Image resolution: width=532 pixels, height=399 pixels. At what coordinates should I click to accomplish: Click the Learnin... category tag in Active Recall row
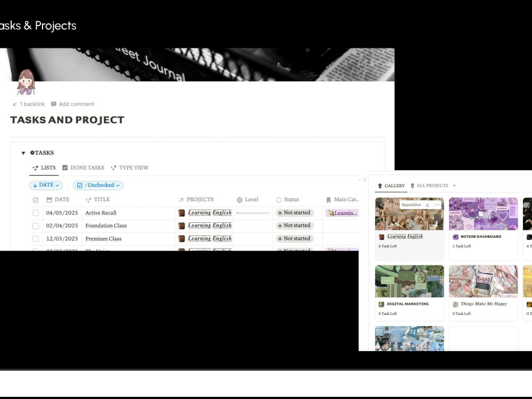pyautogui.click(x=342, y=213)
